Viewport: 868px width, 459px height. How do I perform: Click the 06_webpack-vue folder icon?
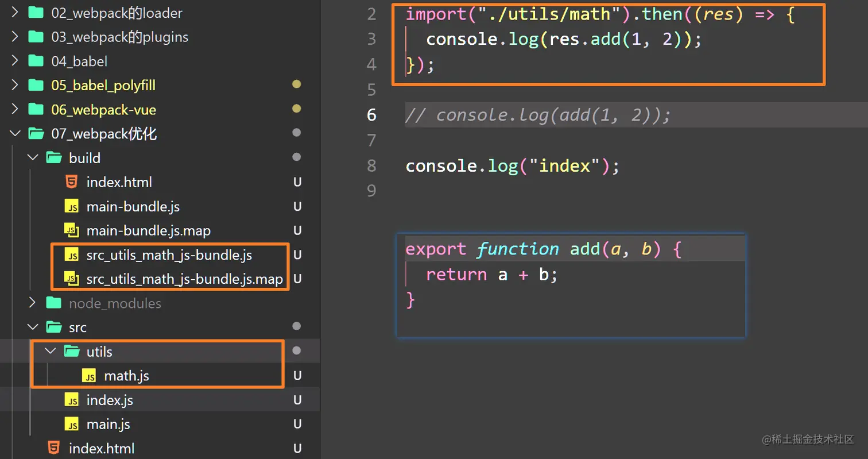(36, 109)
